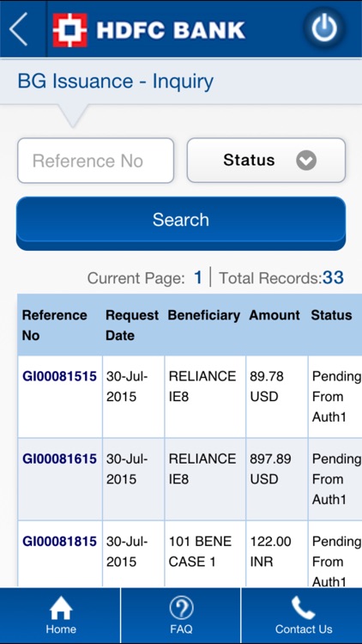The height and width of the screenshot is (644, 362).
Task: Click the Status dropdown arrow icon
Action: click(x=306, y=161)
